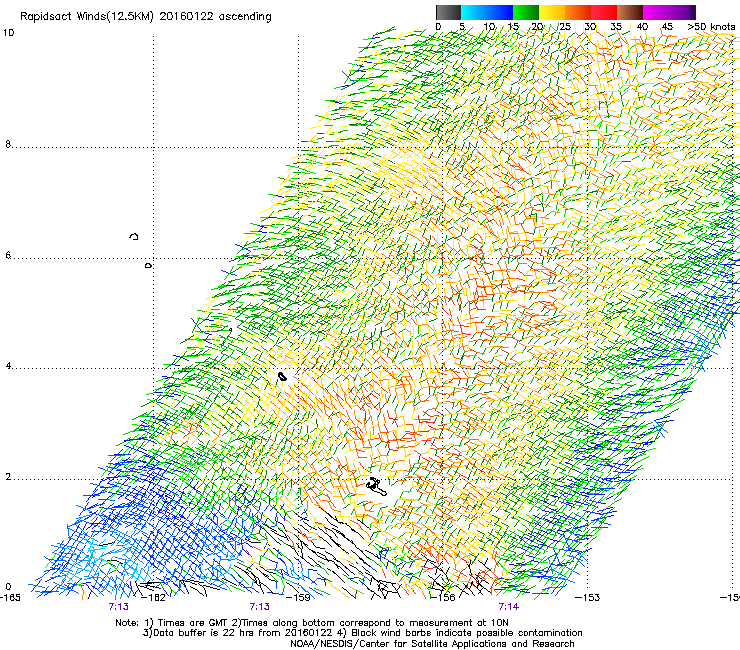Click the longitude label '-159'

coord(300,597)
